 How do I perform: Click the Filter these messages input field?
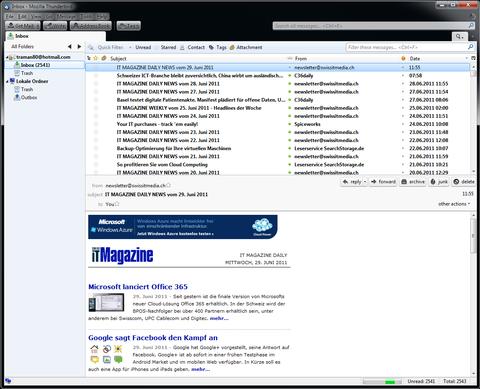click(x=406, y=47)
